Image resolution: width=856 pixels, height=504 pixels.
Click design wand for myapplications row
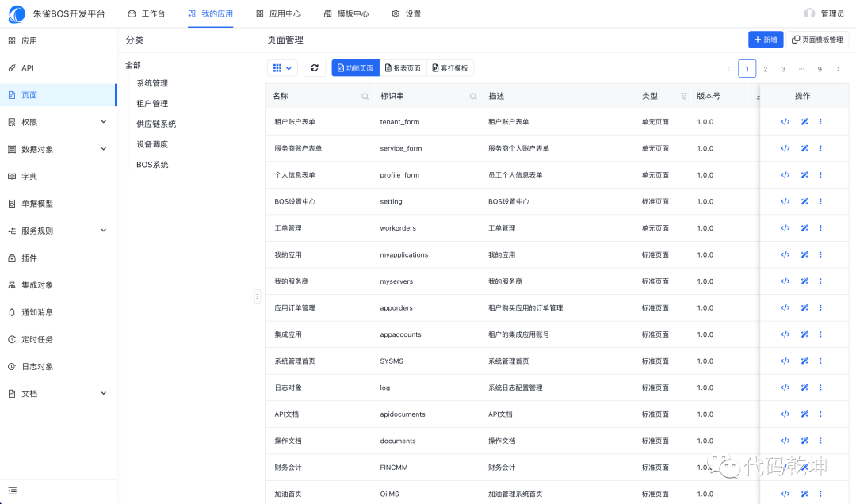click(x=804, y=254)
